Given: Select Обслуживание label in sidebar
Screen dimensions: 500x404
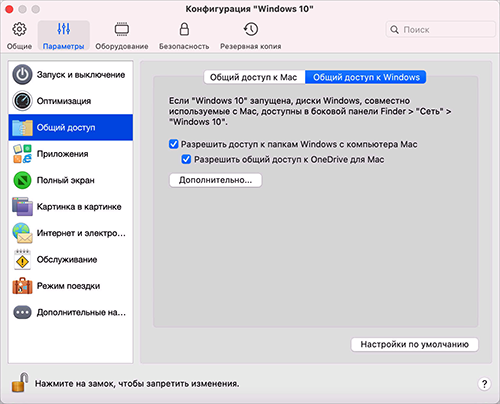Looking at the screenshot, I should pos(67,259).
